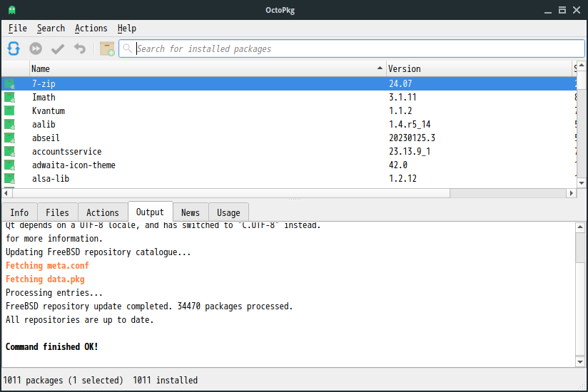Sort packages by the Name column header
Viewport: 588px width, 392px height.
pos(208,69)
